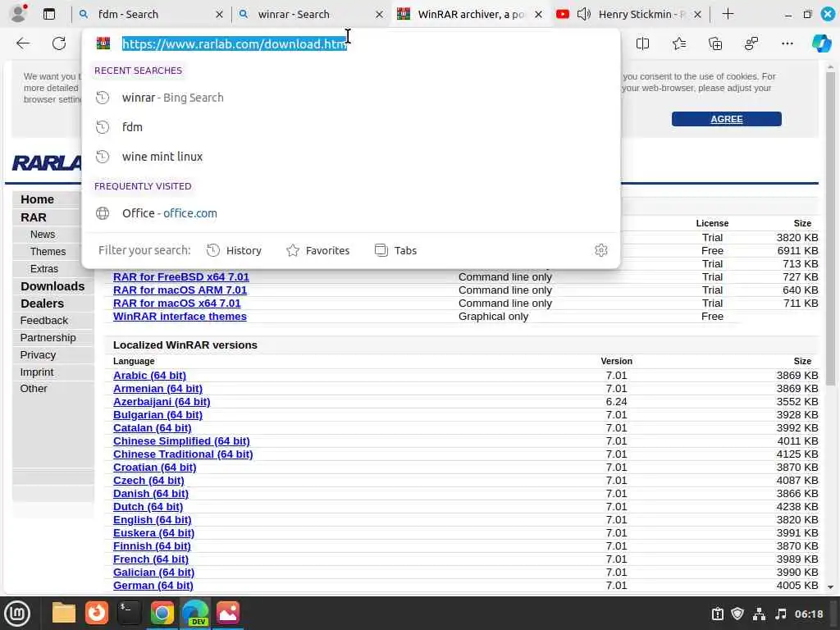Click the page vertical scrollbar thumb

(830, 228)
